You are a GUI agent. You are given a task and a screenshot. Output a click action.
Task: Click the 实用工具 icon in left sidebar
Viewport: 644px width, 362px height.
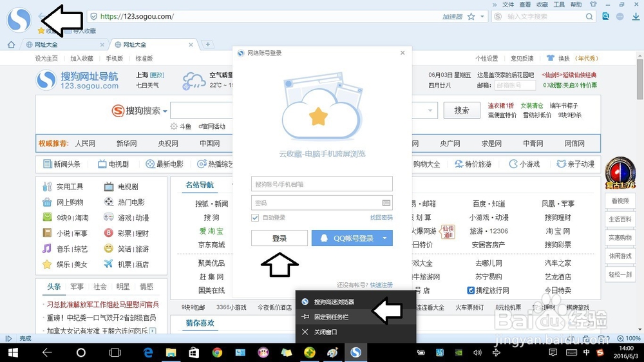click(47, 187)
